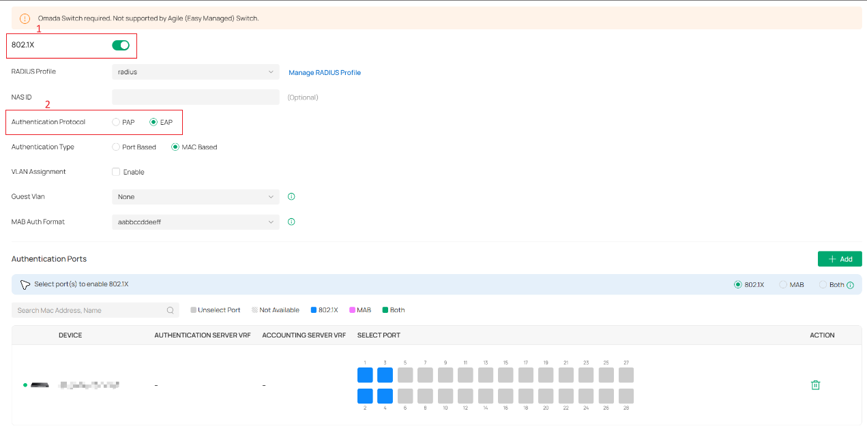Choose Port Based authentication type
Screen dimensions: 867x437
click(116, 147)
